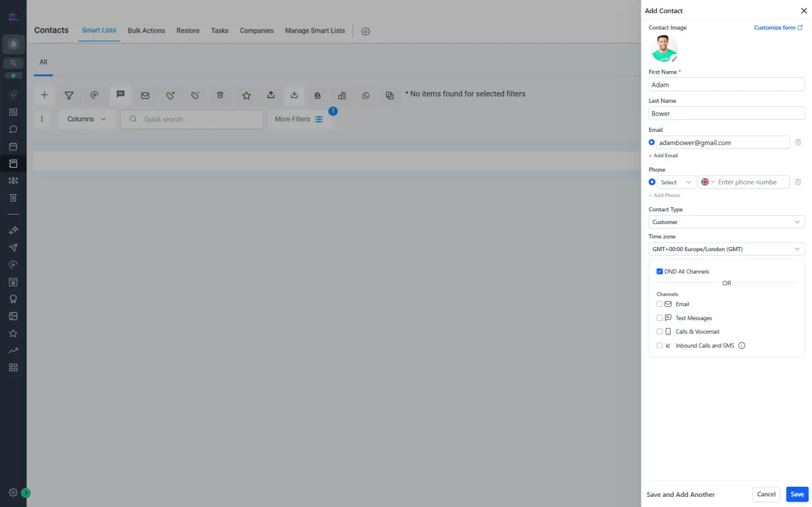Click the delete contacts trash icon in the toolbar
The width and height of the screenshot is (812, 507).
pos(220,95)
